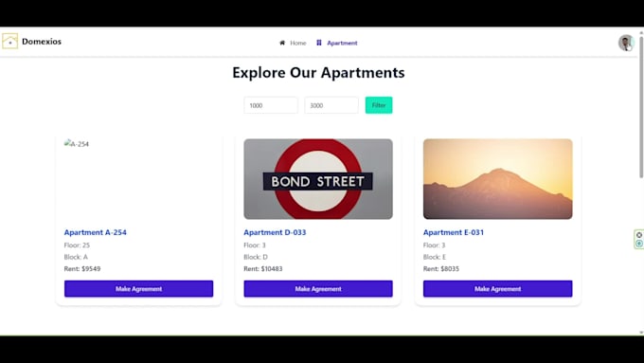Screen dimensions: 644x363
Task: Click the Home icon in the navbar
Action: pyautogui.click(x=282, y=43)
